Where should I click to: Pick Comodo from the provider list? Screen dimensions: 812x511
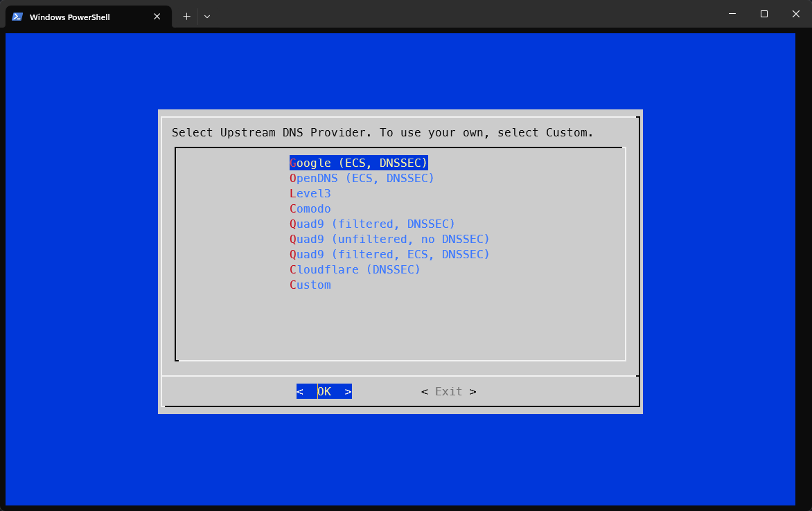tap(310, 208)
